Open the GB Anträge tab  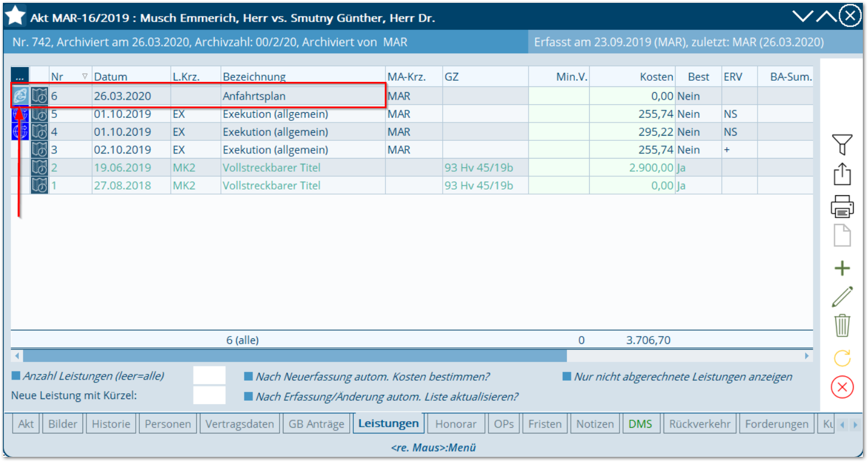click(316, 424)
